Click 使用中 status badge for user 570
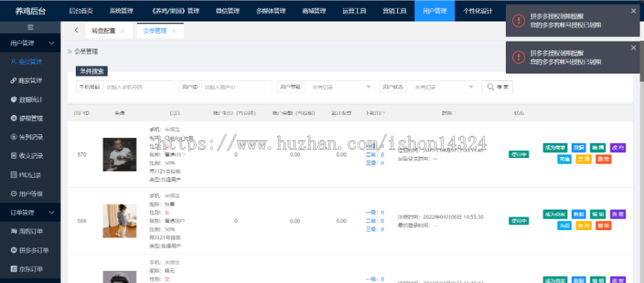 [519, 154]
